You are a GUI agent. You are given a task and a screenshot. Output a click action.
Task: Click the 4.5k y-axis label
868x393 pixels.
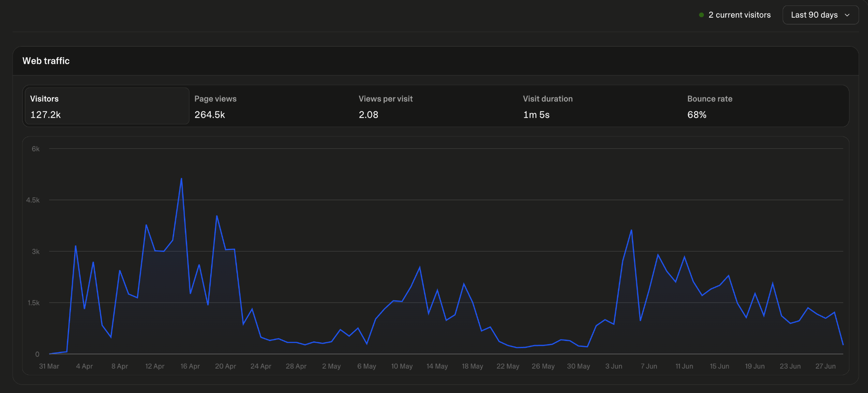(33, 200)
